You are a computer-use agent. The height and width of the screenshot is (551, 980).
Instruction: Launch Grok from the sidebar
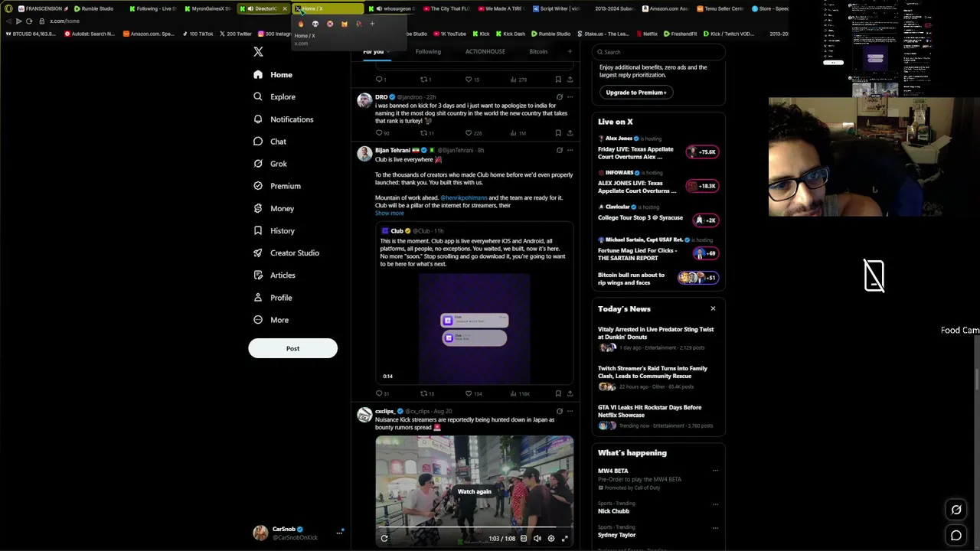pos(270,164)
